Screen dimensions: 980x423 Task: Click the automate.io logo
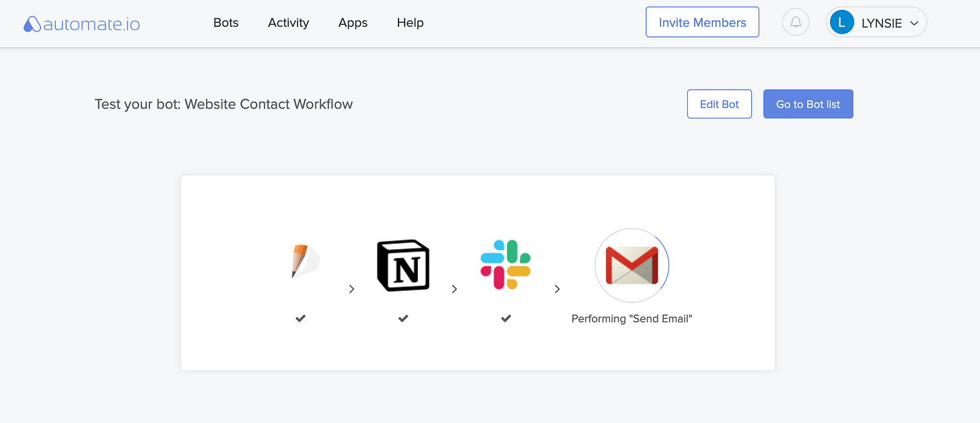[x=81, y=24]
